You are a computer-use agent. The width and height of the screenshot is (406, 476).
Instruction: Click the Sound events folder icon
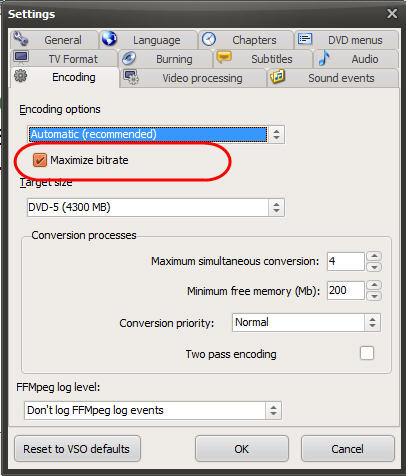tap(278, 77)
